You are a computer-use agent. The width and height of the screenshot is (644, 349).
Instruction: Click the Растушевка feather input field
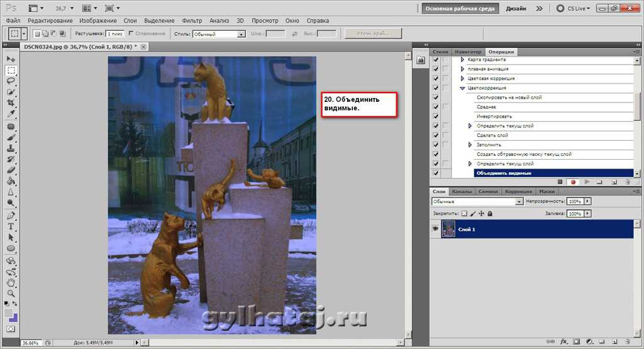click(114, 34)
